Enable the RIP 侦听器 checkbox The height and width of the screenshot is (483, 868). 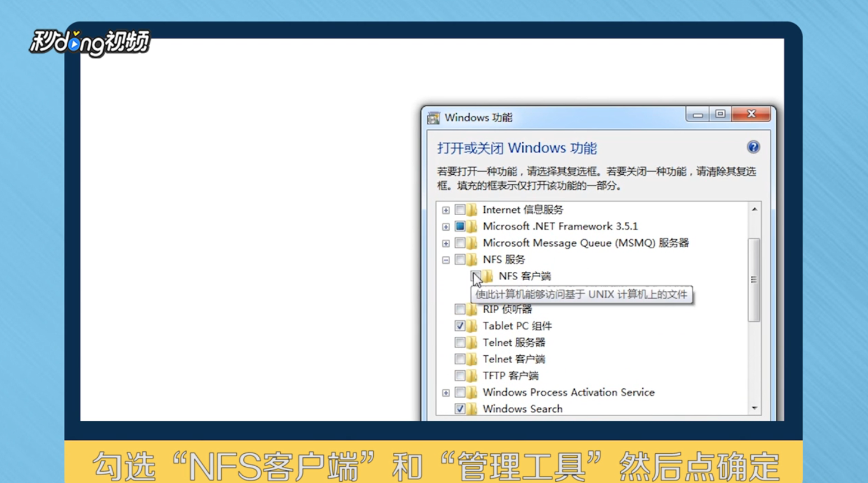coord(460,309)
